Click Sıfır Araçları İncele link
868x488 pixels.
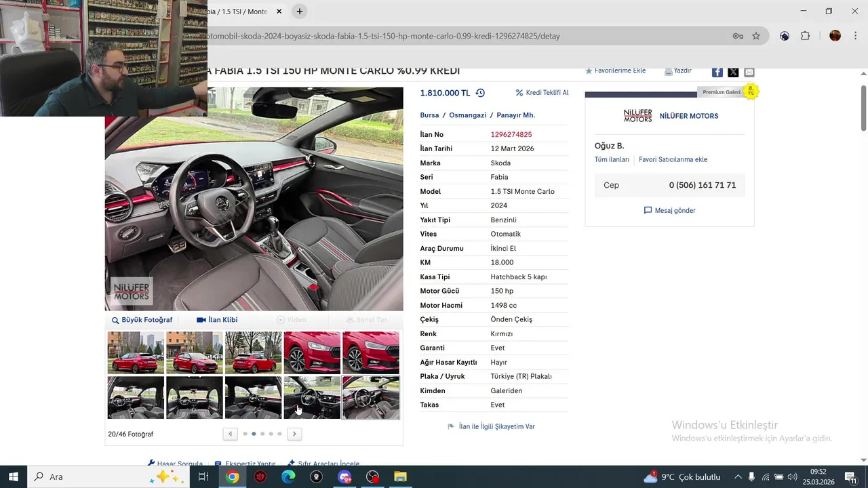[323, 464]
